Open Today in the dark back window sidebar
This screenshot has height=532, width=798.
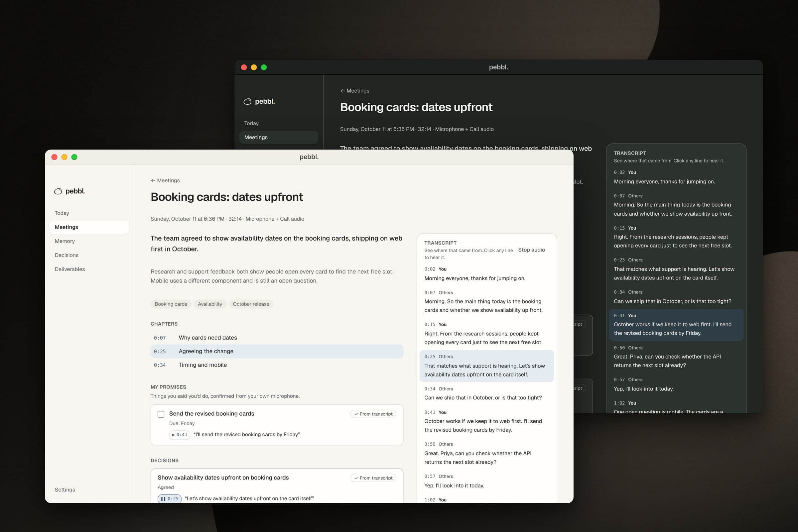[278, 123]
